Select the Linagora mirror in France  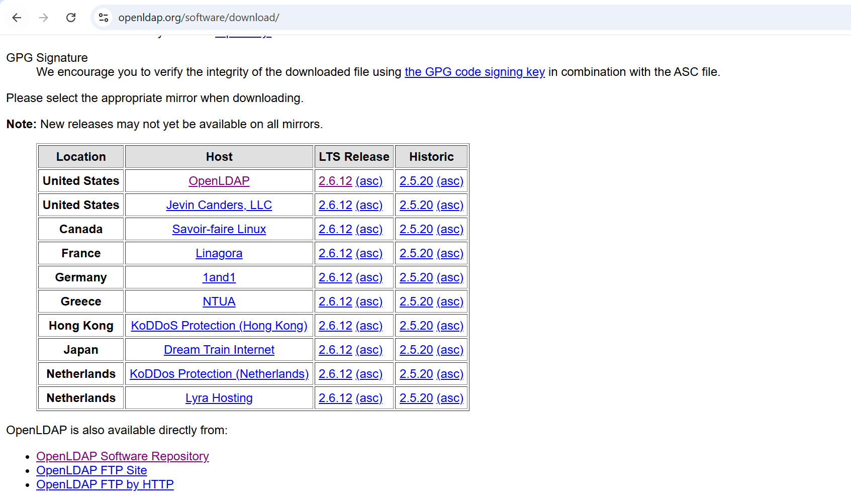219,253
